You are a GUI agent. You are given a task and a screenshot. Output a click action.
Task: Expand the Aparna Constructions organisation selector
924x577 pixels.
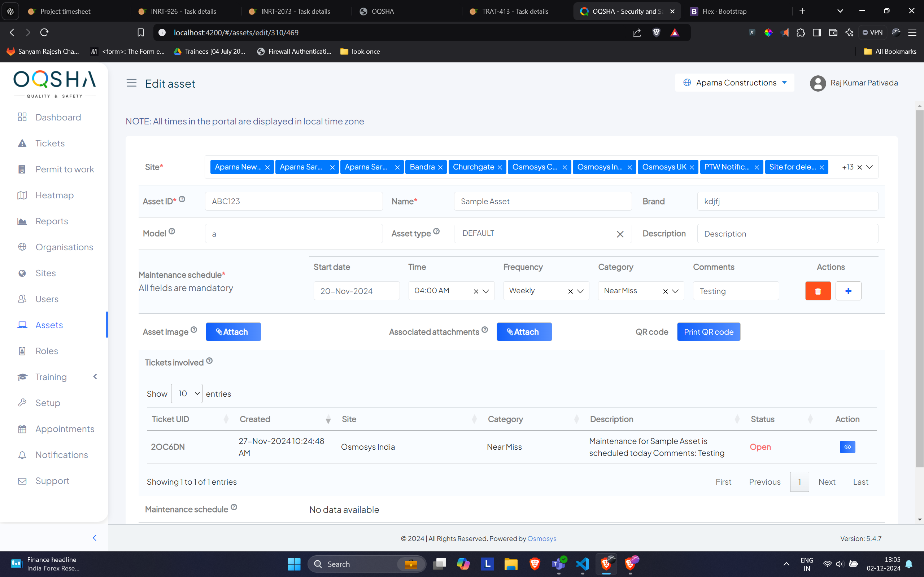coord(735,83)
